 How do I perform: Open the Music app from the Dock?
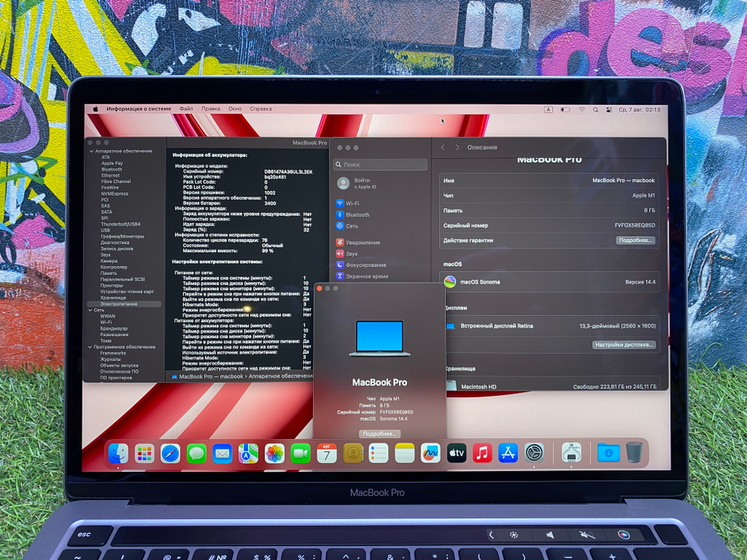[x=483, y=452]
